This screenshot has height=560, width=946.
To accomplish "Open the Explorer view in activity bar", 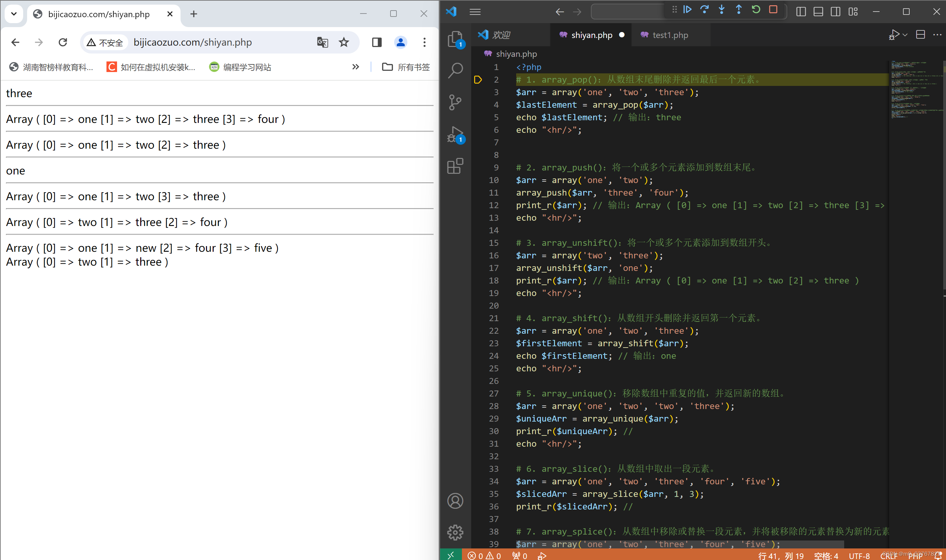I will [x=455, y=39].
